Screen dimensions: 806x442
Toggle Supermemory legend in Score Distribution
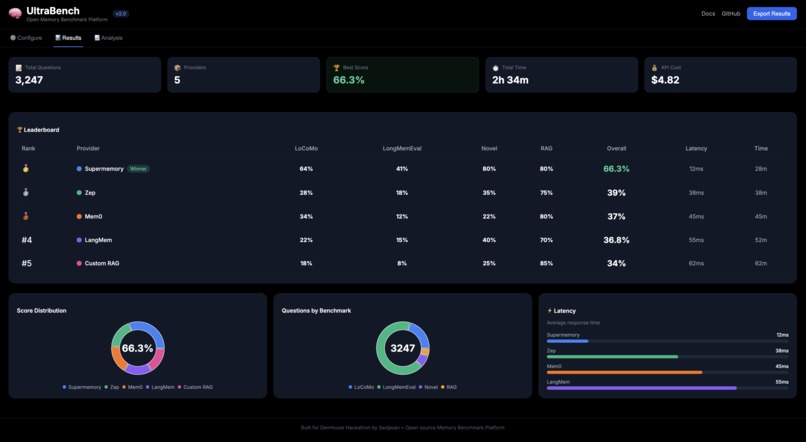(x=82, y=387)
